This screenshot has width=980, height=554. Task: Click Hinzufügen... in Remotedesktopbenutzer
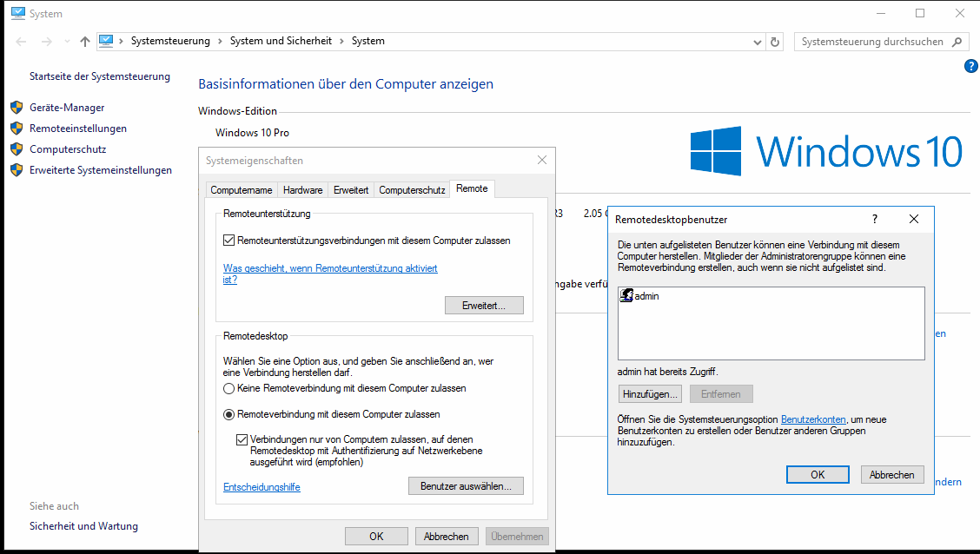(650, 394)
